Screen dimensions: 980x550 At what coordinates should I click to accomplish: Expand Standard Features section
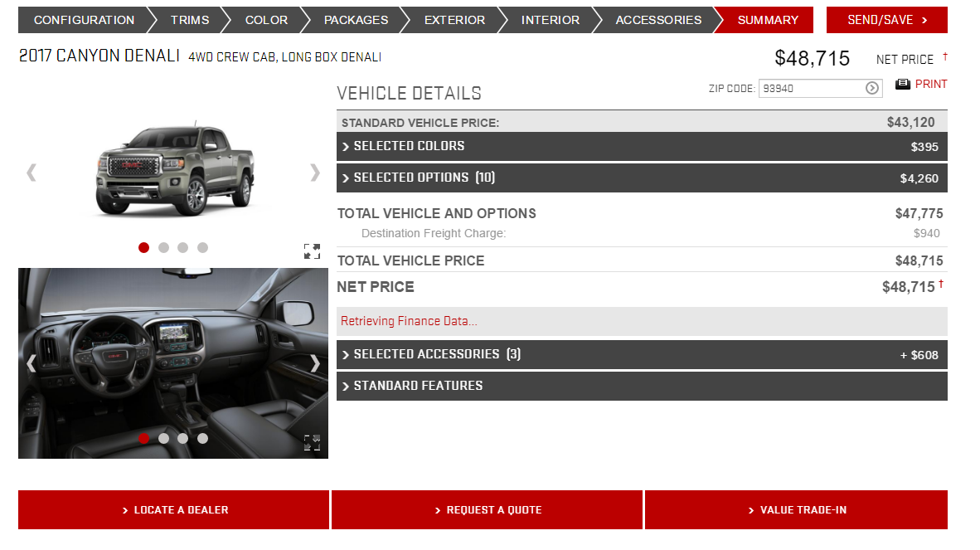click(x=642, y=387)
